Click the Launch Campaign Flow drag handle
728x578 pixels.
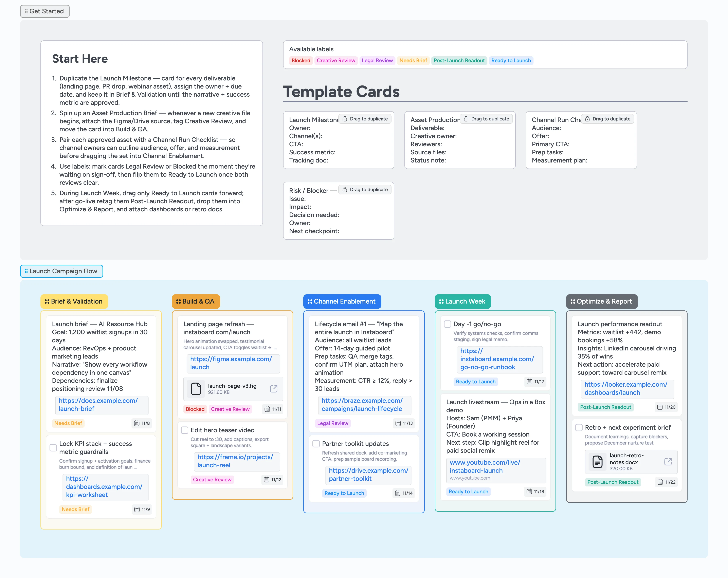26,271
